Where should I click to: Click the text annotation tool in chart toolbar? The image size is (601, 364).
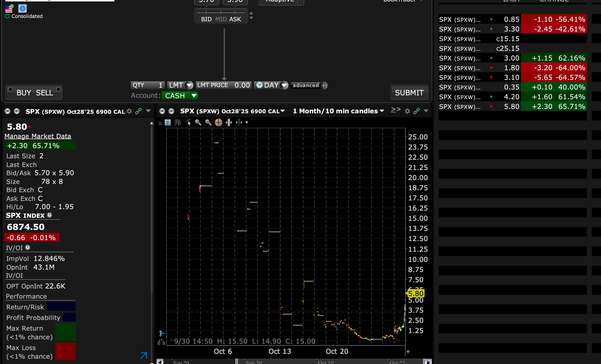coord(168,122)
